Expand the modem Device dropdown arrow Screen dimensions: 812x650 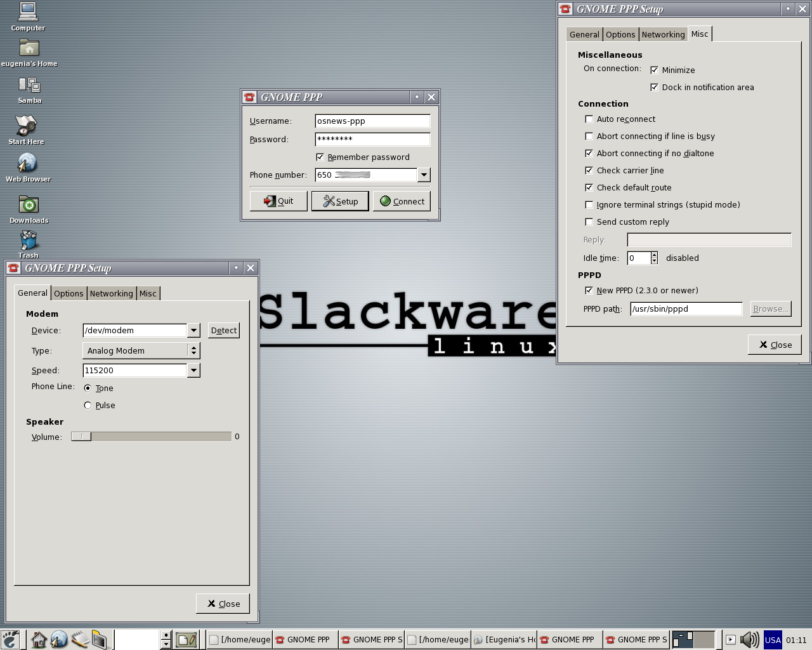tap(193, 330)
